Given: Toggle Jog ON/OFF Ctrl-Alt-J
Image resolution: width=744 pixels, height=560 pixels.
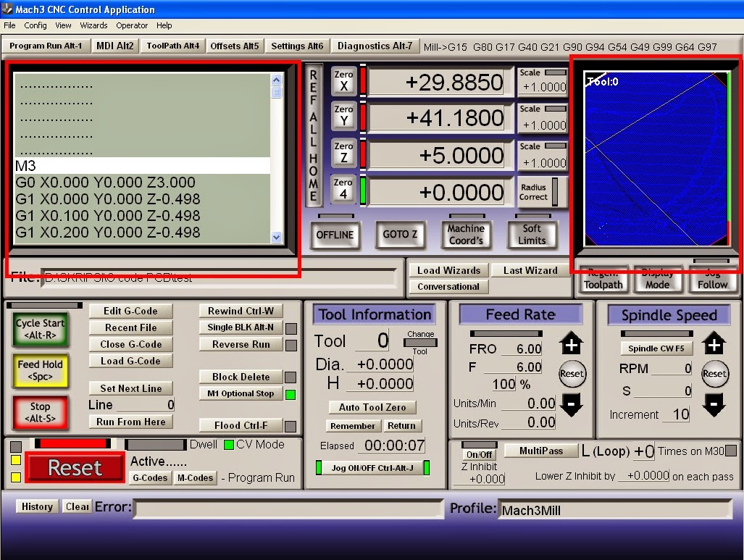Looking at the screenshot, I should pos(372,468).
